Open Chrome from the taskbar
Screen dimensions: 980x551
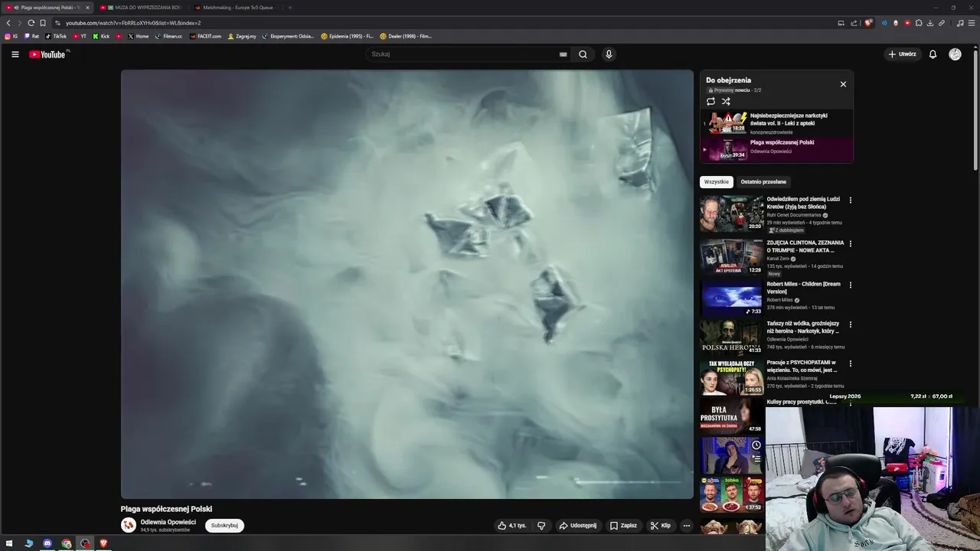point(67,543)
